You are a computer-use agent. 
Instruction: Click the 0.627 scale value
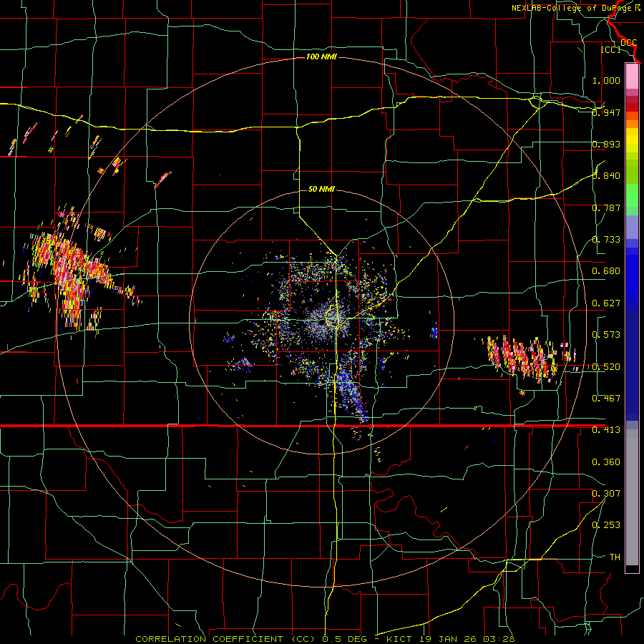[606, 303]
